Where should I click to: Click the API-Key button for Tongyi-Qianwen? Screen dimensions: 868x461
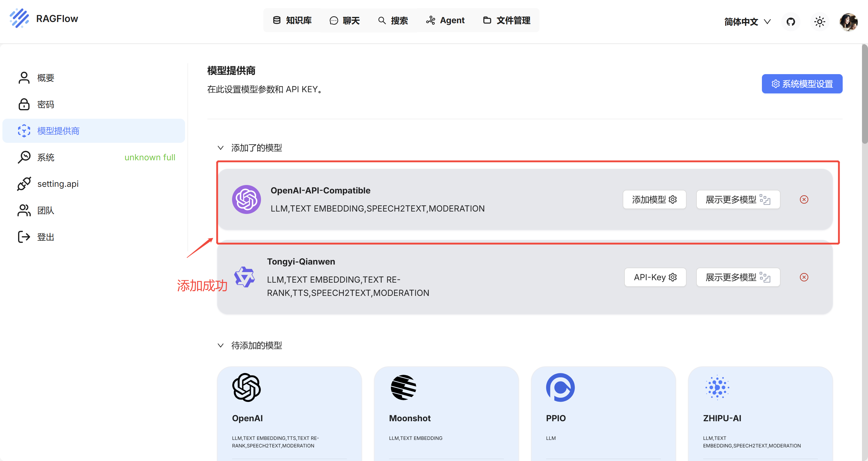[655, 277]
